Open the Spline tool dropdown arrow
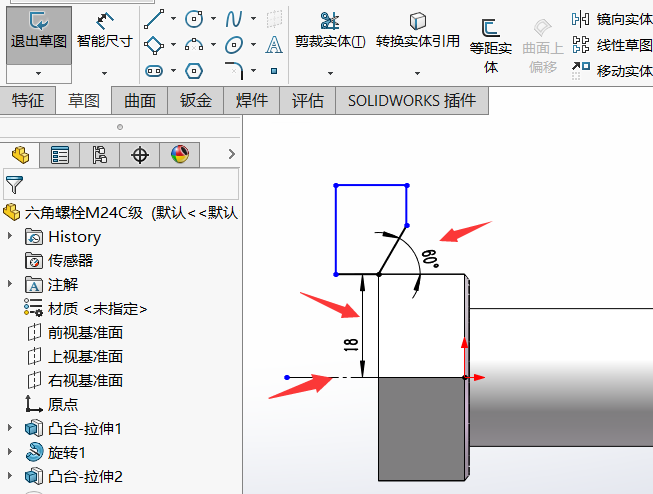This screenshot has height=494, width=653. [253, 19]
